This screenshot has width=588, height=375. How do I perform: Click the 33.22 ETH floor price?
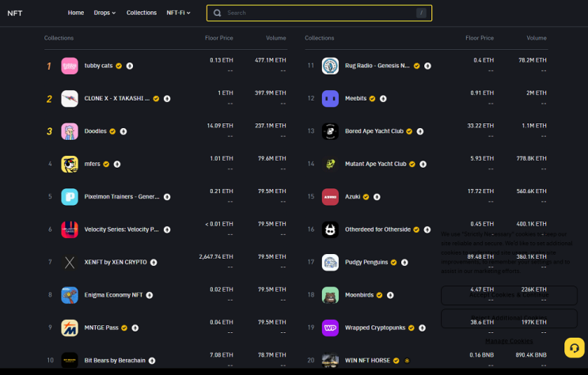pyautogui.click(x=480, y=126)
